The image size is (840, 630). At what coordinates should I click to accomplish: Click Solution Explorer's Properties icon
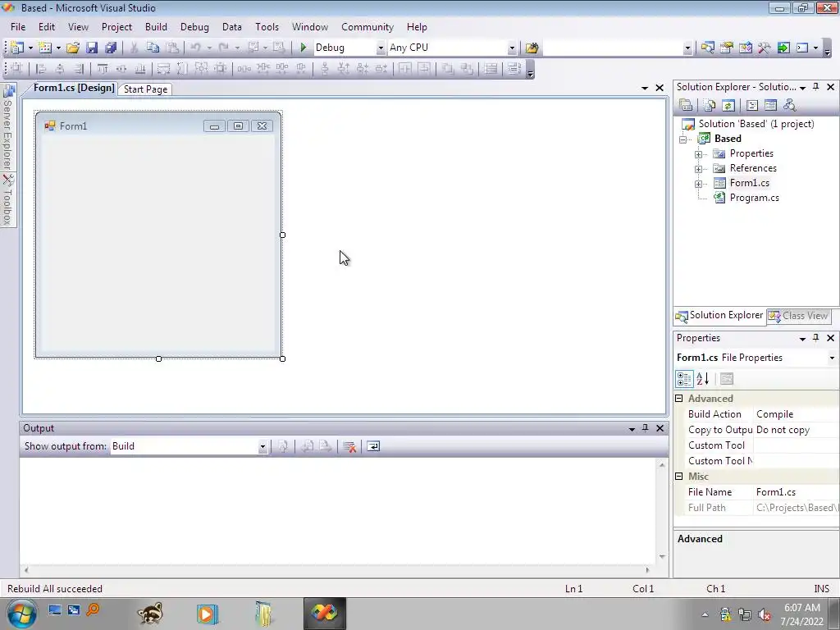click(686, 105)
